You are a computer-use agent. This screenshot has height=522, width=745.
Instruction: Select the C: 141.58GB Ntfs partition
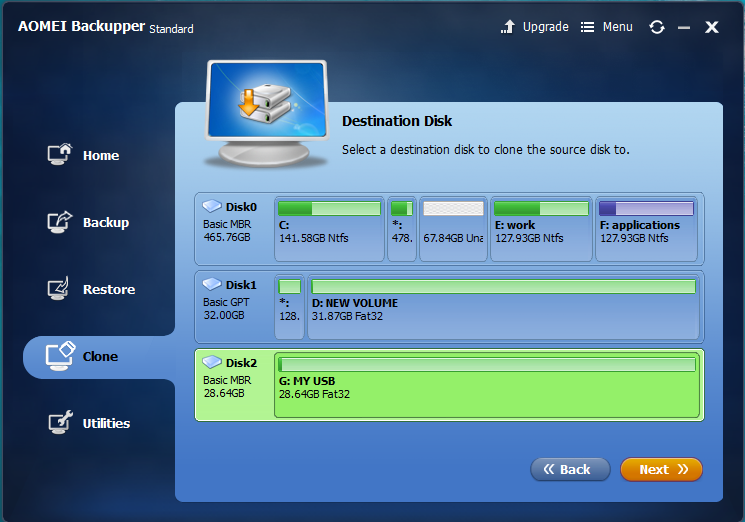click(x=329, y=229)
